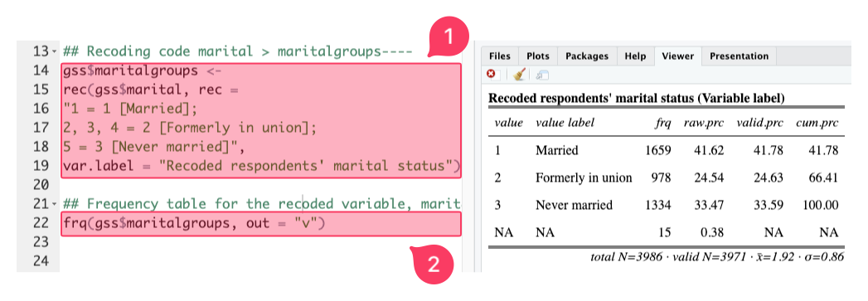Screen dimensions: 868x301
Task: Click the line 'rec(gss$marital, rec ='
Action: point(151,90)
